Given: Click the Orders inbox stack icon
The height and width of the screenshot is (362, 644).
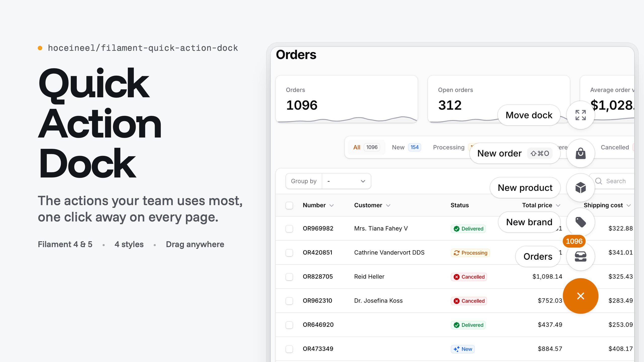Looking at the screenshot, I should pyautogui.click(x=580, y=256).
